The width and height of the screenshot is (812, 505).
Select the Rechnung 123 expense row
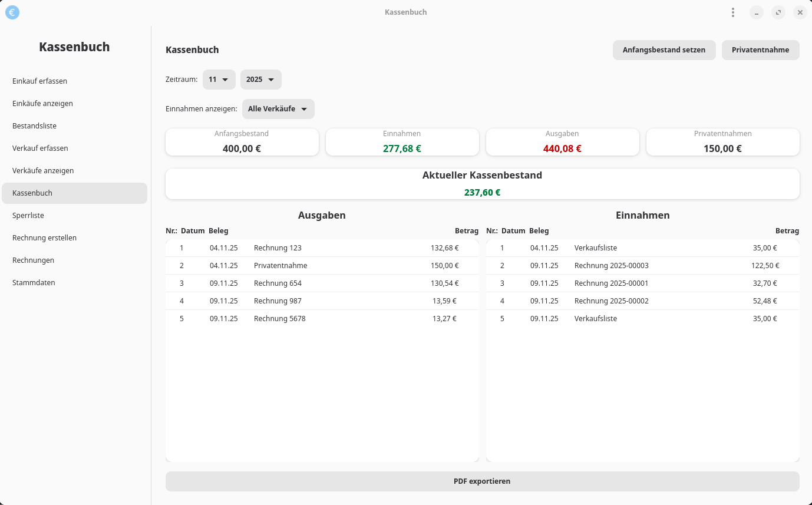(x=322, y=248)
